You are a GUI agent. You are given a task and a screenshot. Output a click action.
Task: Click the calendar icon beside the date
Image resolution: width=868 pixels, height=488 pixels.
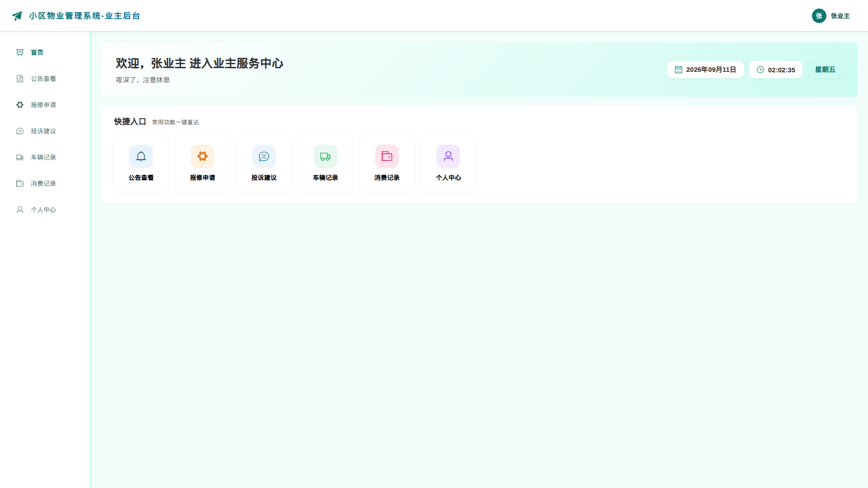[679, 70]
